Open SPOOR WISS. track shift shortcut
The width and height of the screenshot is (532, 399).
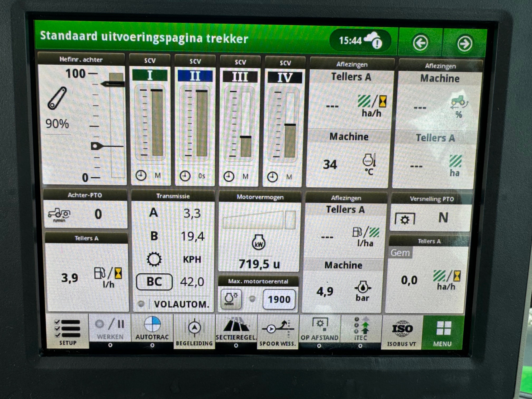278,332
